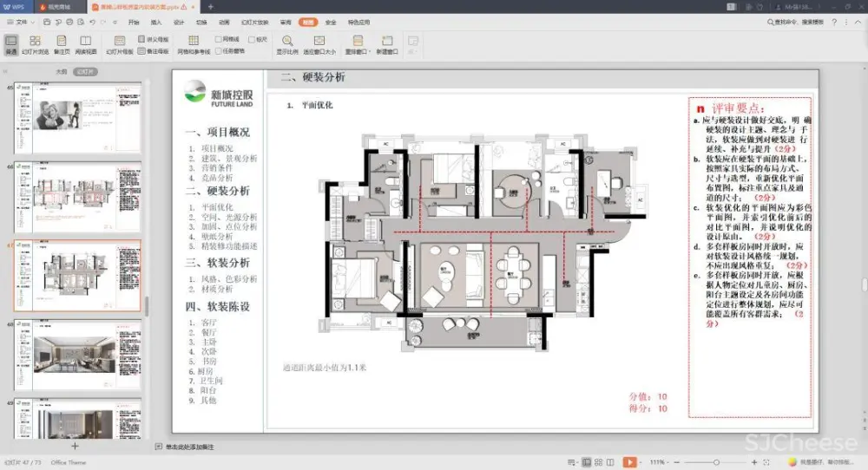This screenshot has width=868, height=470.
Task: Switch to the 大纲 outline pane tab
Action: (x=61, y=72)
